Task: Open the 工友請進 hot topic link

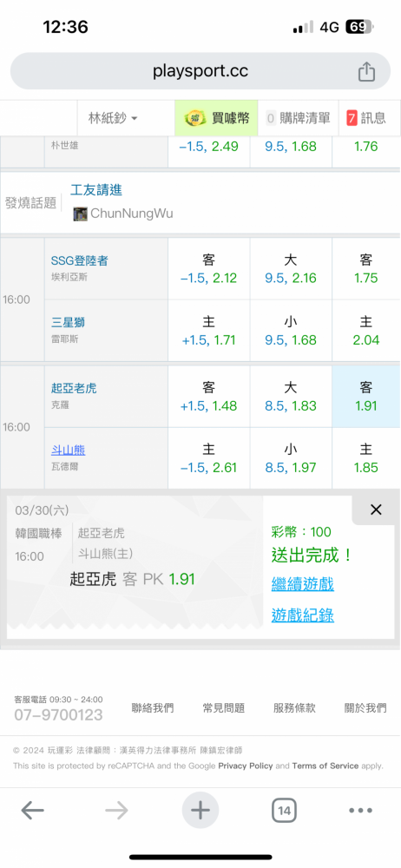Action: 96,190
